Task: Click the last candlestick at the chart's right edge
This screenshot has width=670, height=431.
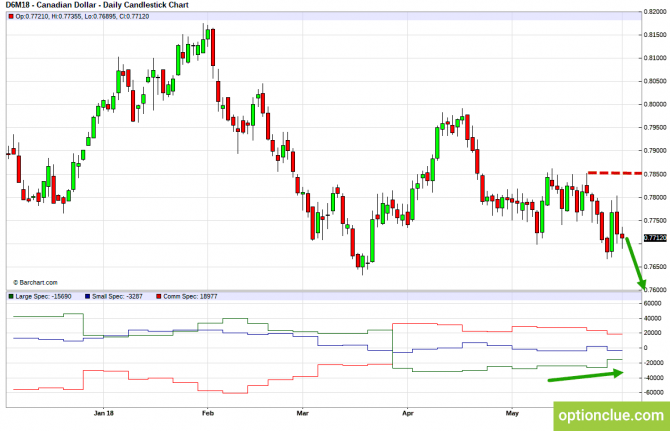Action: pyautogui.click(x=622, y=236)
